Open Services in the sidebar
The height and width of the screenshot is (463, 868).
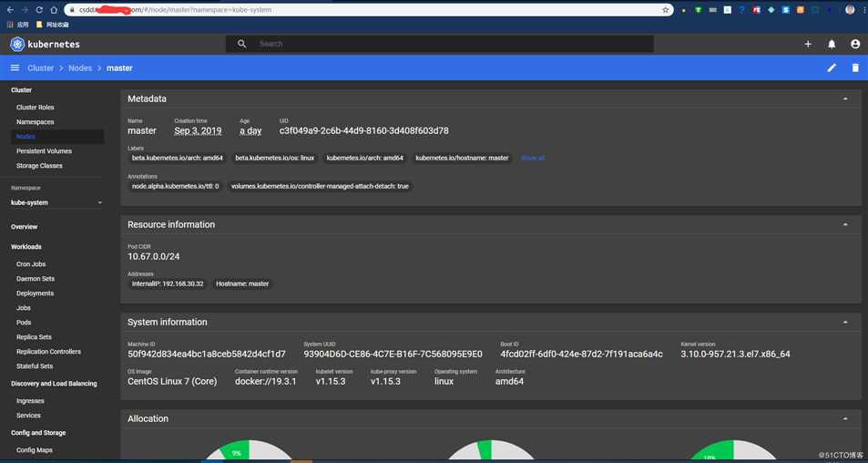(x=28, y=416)
